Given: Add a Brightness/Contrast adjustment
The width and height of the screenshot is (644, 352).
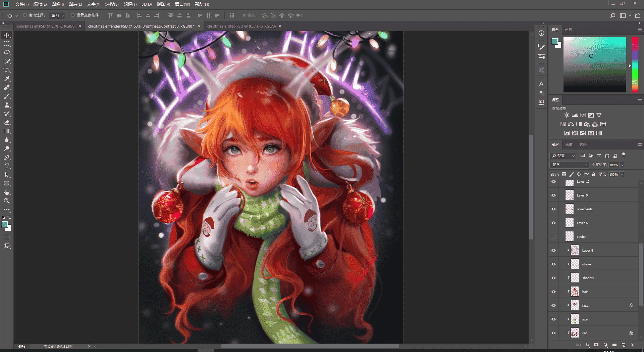Looking at the screenshot, I should tap(567, 115).
